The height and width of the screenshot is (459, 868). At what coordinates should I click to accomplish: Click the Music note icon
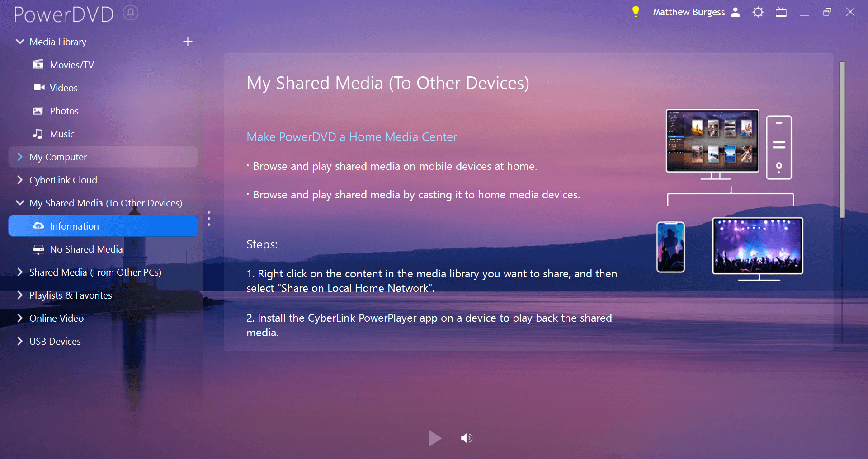tap(38, 134)
